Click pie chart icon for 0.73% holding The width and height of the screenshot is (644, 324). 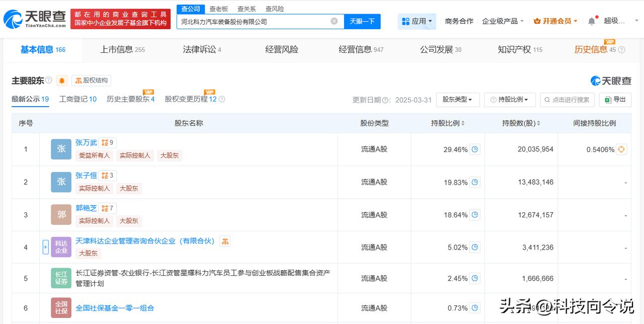tap(474, 308)
